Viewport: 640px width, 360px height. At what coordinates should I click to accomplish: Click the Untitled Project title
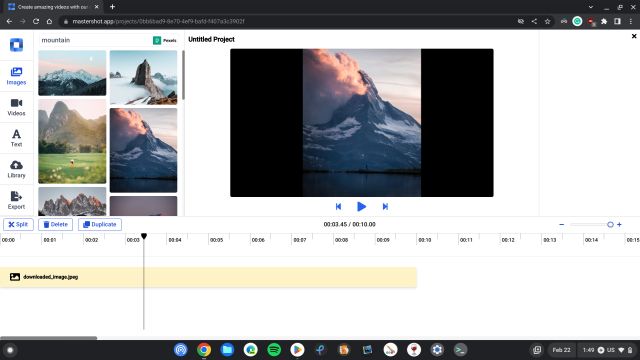point(211,40)
